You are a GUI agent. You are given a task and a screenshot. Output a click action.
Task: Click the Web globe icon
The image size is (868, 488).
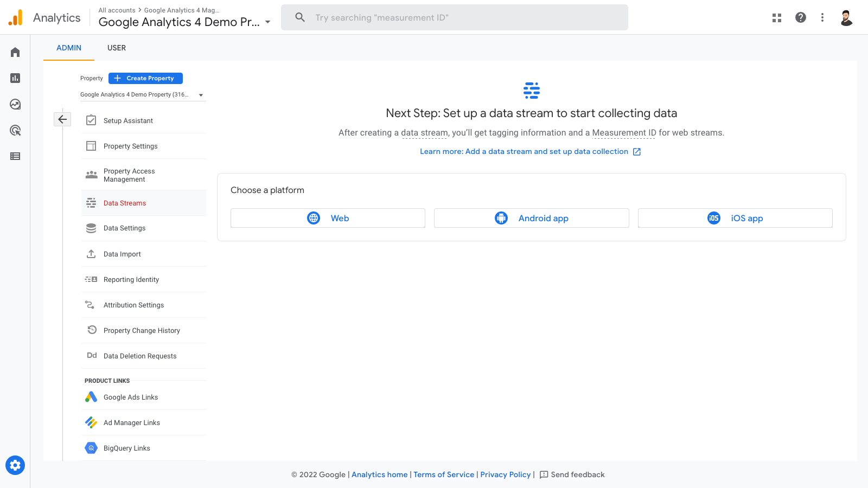(x=314, y=218)
